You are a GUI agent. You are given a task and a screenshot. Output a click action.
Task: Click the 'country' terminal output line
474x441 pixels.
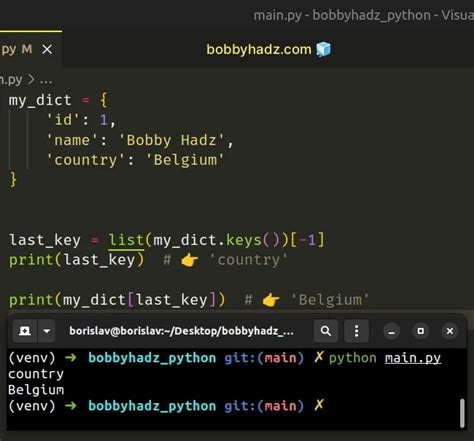pyautogui.click(x=36, y=374)
